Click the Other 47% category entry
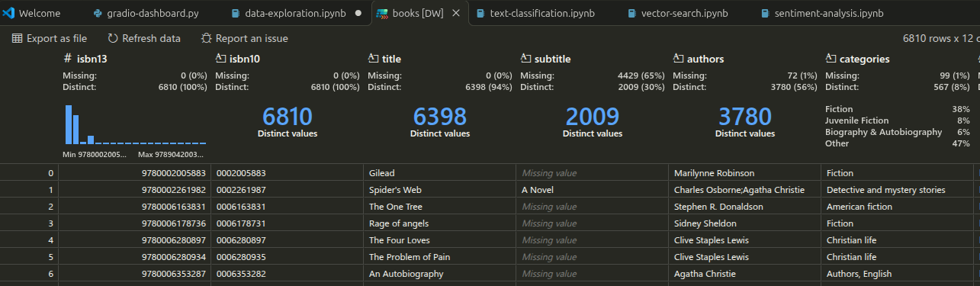980x286 pixels. click(898, 143)
